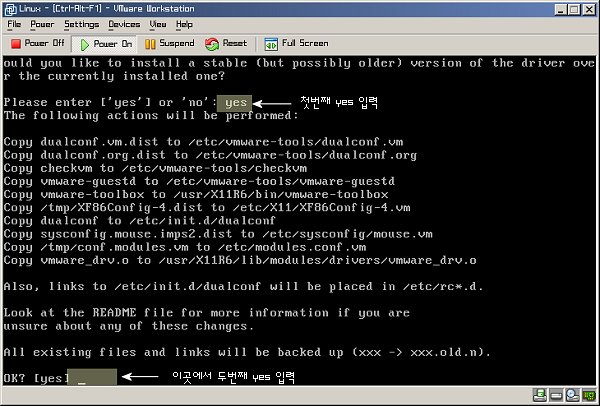Click the line copying /tmp/XF86Config-4.dist
This screenshot has height=406, width=600.
click(207, 208)
